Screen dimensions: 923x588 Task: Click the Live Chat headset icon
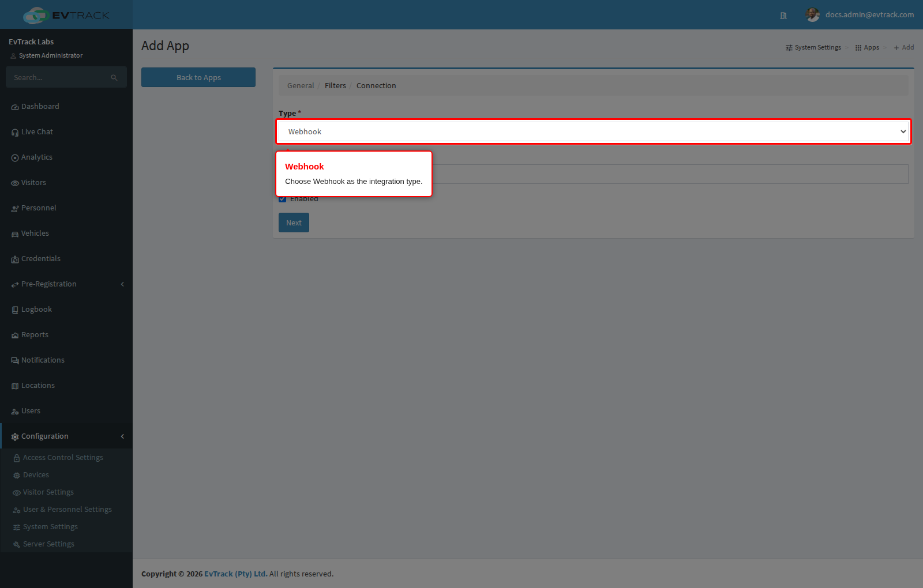15,133
